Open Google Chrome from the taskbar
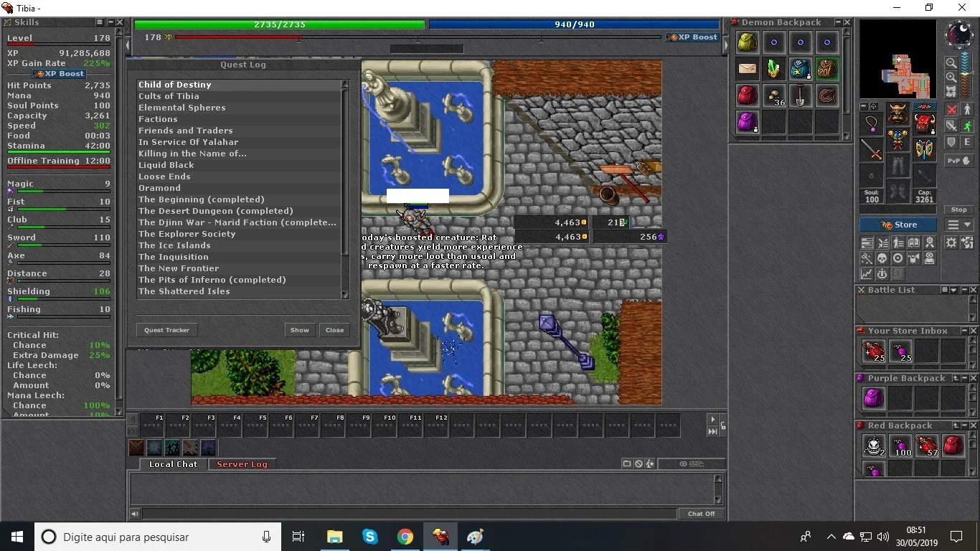This screenshot has height=551, width=980. [x=405, y=537]
